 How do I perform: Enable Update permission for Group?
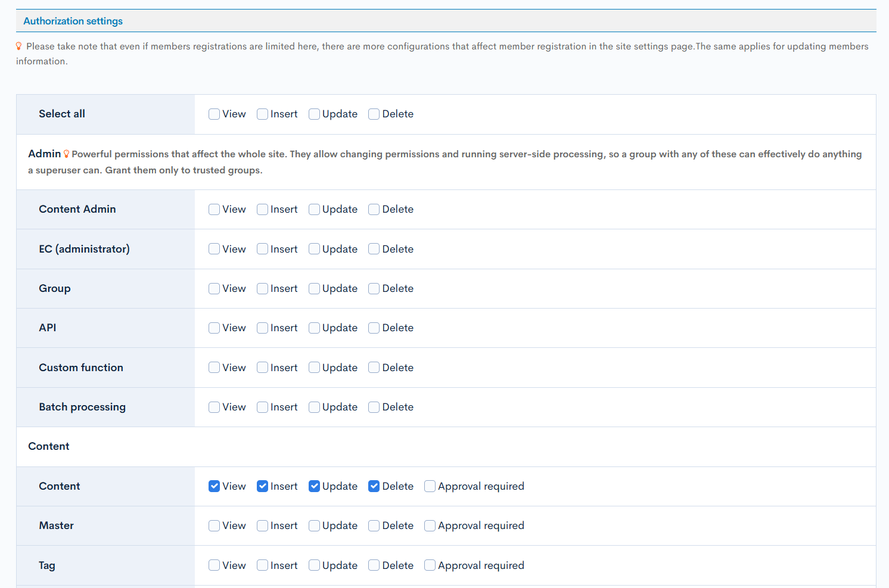tap(314, 288)
